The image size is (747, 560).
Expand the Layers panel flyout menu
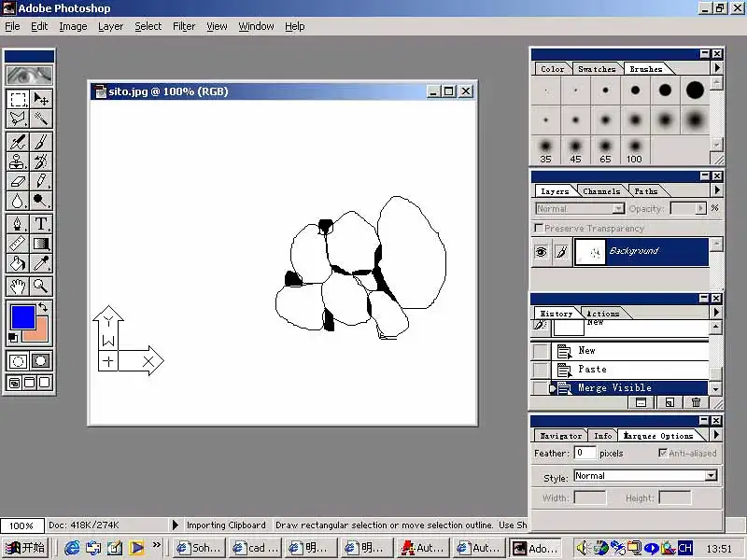pos(716,190)
